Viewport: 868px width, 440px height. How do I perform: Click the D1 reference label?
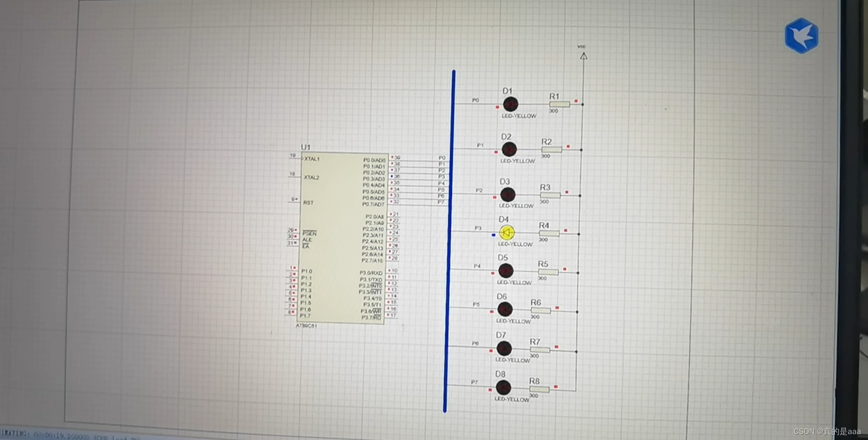click(x=507, y=91)
